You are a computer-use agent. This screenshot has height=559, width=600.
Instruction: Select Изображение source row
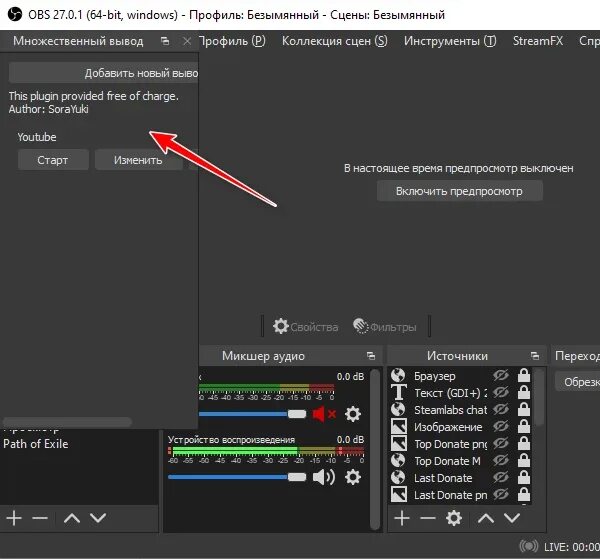[461, 426]
